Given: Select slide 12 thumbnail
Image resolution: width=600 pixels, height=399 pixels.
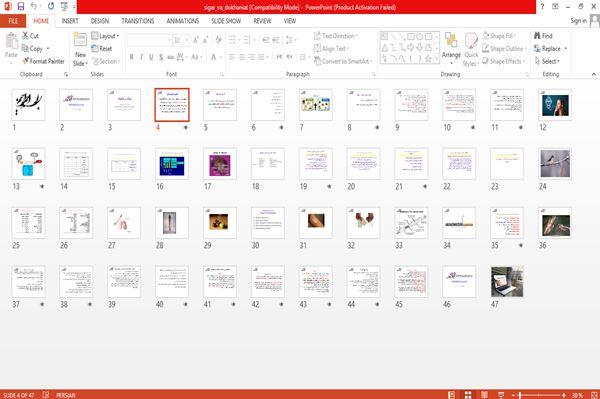Looking at the screenshot, I should pyautogui.click(x=555, y=105).
